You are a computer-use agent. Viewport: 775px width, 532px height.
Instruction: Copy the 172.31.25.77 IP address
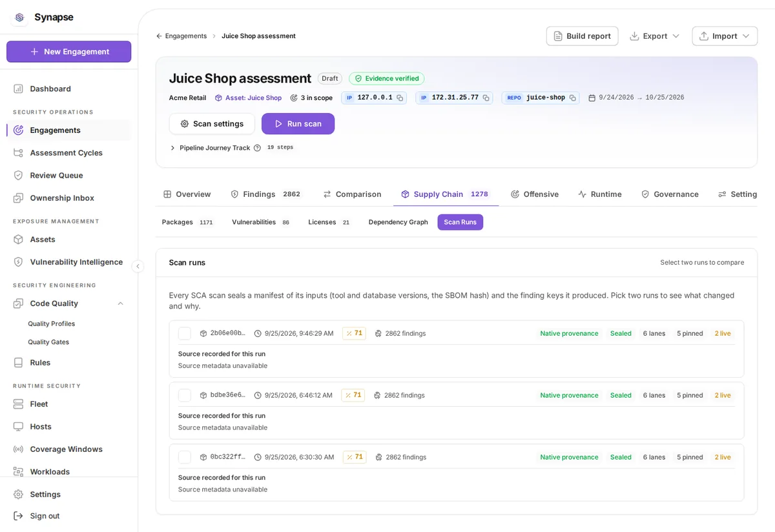tap(486, 98)
